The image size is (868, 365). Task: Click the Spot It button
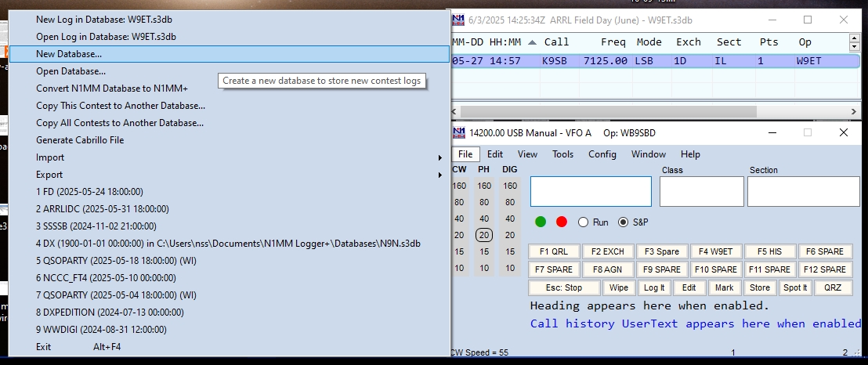click(x=794, y=287)
